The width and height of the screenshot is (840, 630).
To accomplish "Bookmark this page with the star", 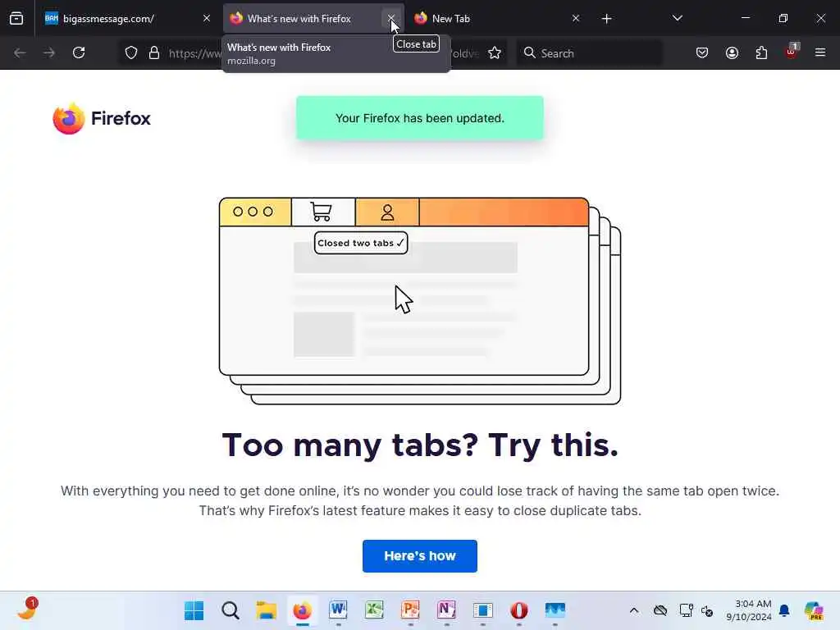I will (495, 52).
